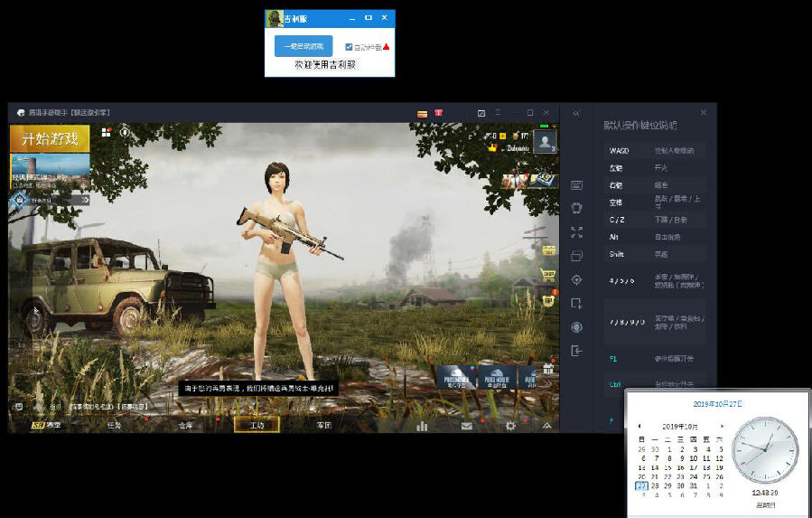This screenshot has height=518, width=812.
Task: Go to next month in calendar
Action: (x=722, y=426)
